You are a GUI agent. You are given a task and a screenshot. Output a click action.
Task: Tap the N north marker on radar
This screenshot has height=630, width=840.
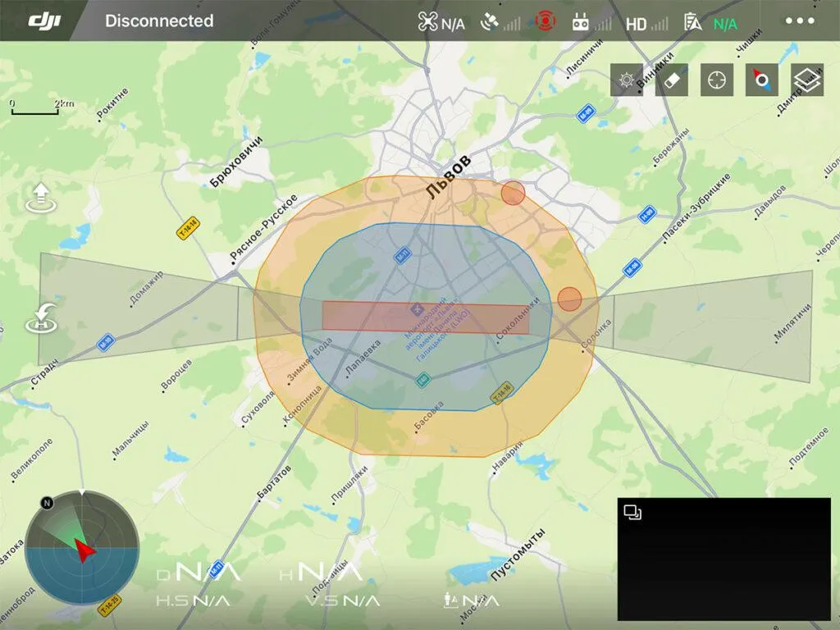coord(47,503)
